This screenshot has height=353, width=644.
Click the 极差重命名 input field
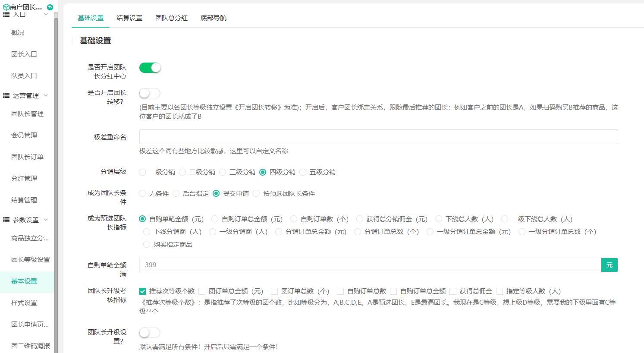378,137
